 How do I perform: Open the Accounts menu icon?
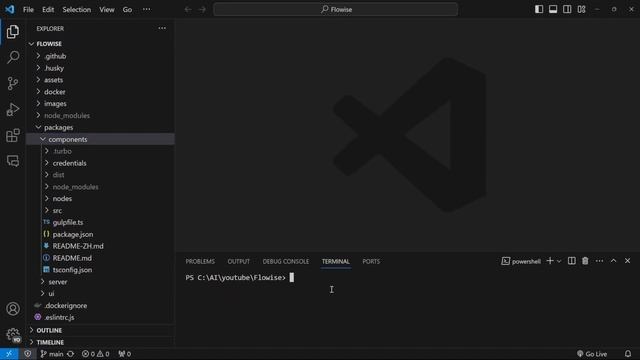coord(13,309)
